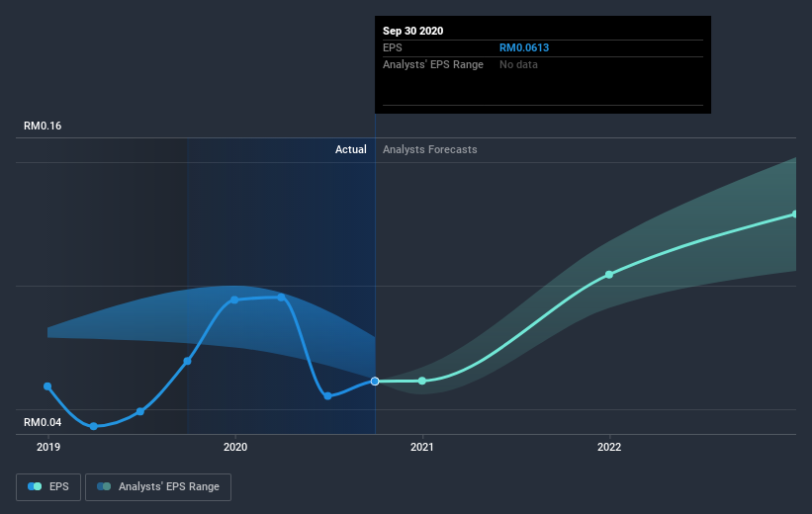The width and height of the screenshot is (812, 514).
Task: Click the Sep 30 2020 tooltip date
Action: 412,31
